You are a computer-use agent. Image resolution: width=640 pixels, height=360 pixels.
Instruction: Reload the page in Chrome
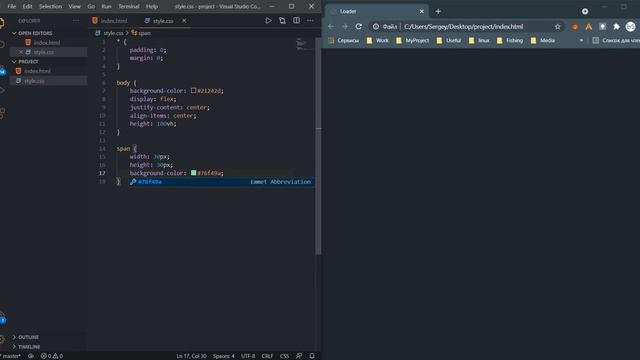pyautogui.click(x=358, y=27)
